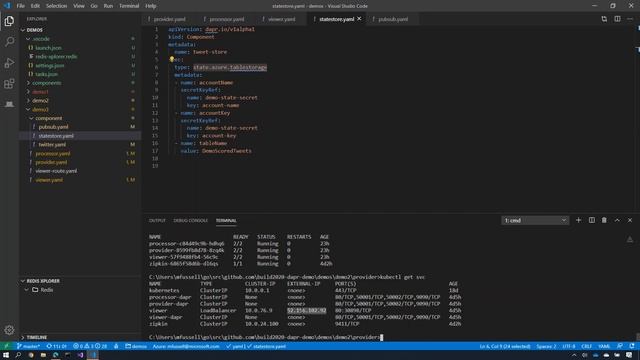Open Edge browser from the taskbar
Screen dimensions: 640x360
(56, 355)
